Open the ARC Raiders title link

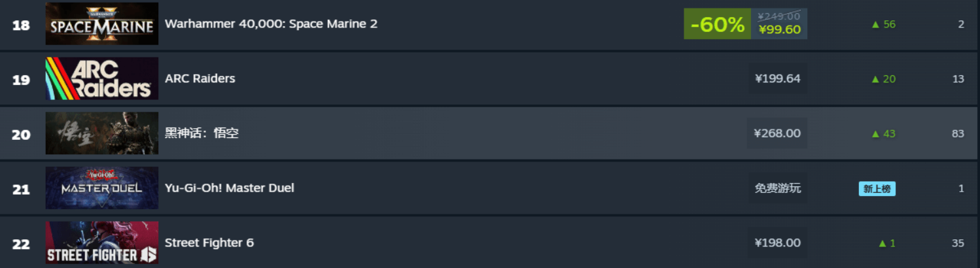(200, 78)
